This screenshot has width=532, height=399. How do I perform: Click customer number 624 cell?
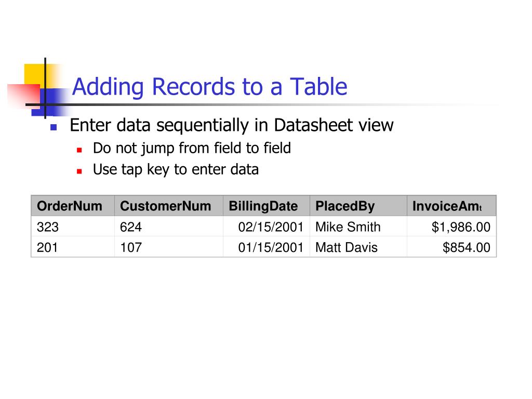click(169, 227)
